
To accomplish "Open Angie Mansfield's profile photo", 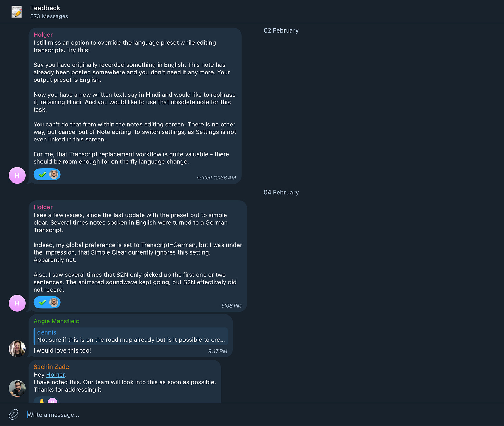I will pyautogui.click(x=17, y=349).
